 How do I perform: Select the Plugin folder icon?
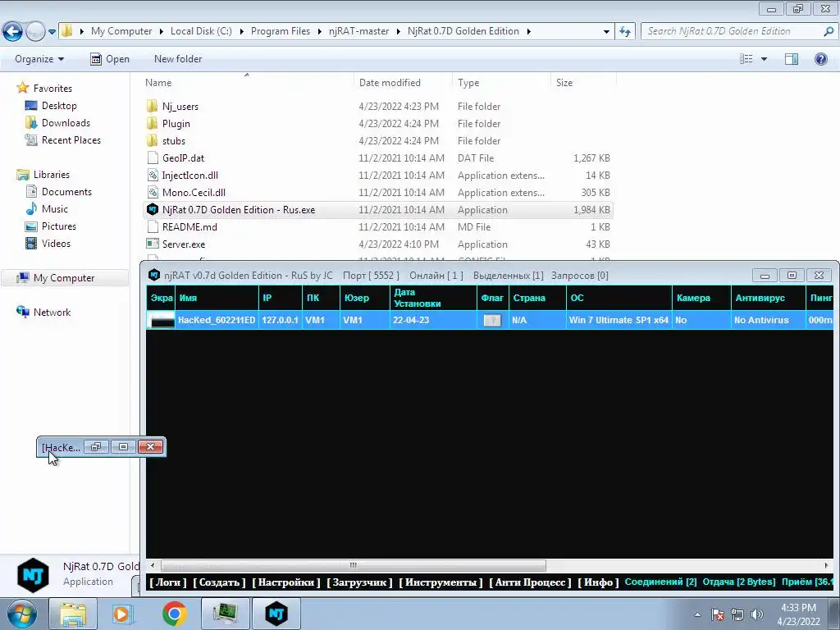point(153,123)
